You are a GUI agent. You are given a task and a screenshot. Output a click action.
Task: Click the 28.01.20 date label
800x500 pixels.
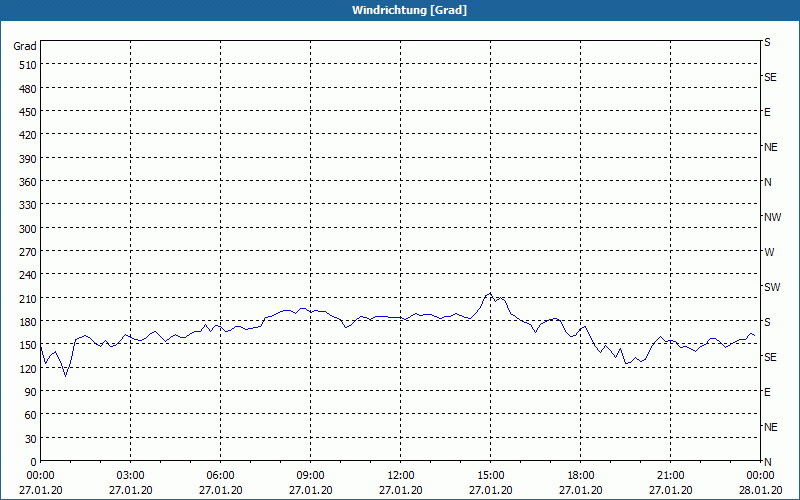point(760,490)
